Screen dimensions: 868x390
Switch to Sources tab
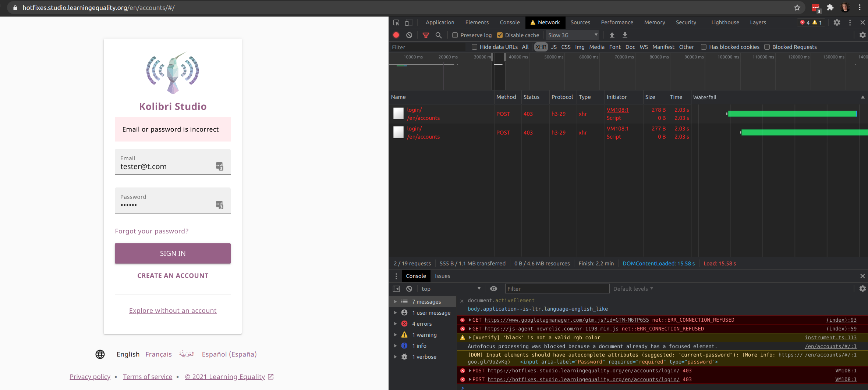(x=580, y=22)
